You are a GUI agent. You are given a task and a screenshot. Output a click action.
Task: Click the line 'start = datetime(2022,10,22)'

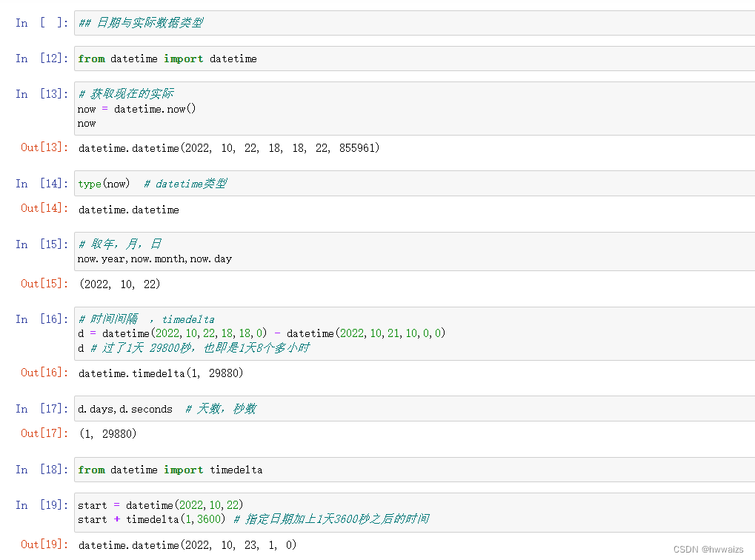point(160,505)
